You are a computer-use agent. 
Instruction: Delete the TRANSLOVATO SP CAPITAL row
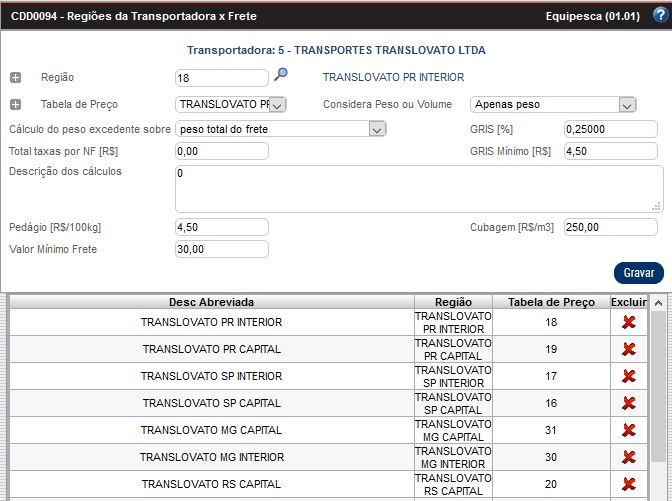[628, 403]
